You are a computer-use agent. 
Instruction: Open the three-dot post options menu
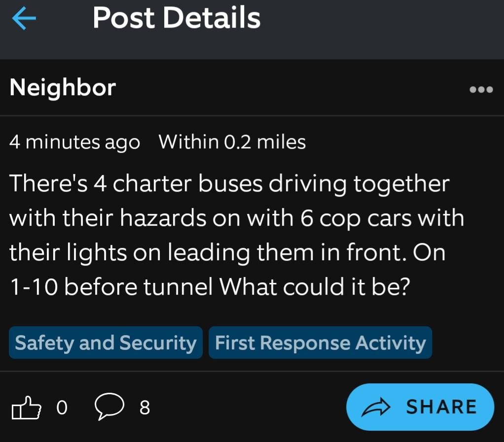[x=481, y=89]
